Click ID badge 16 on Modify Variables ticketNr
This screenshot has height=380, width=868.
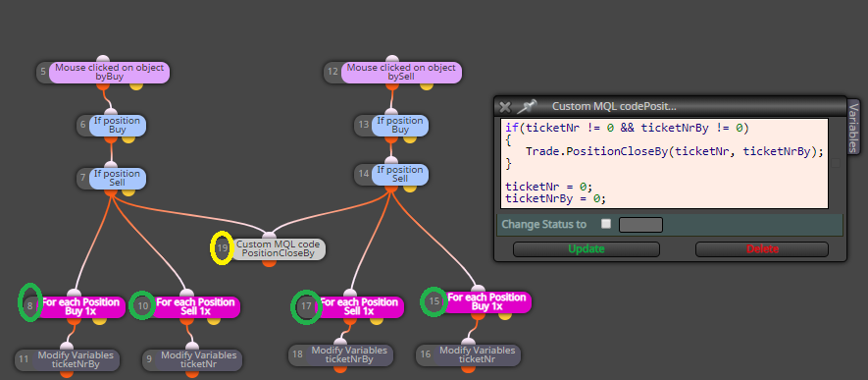pos(425,355)
